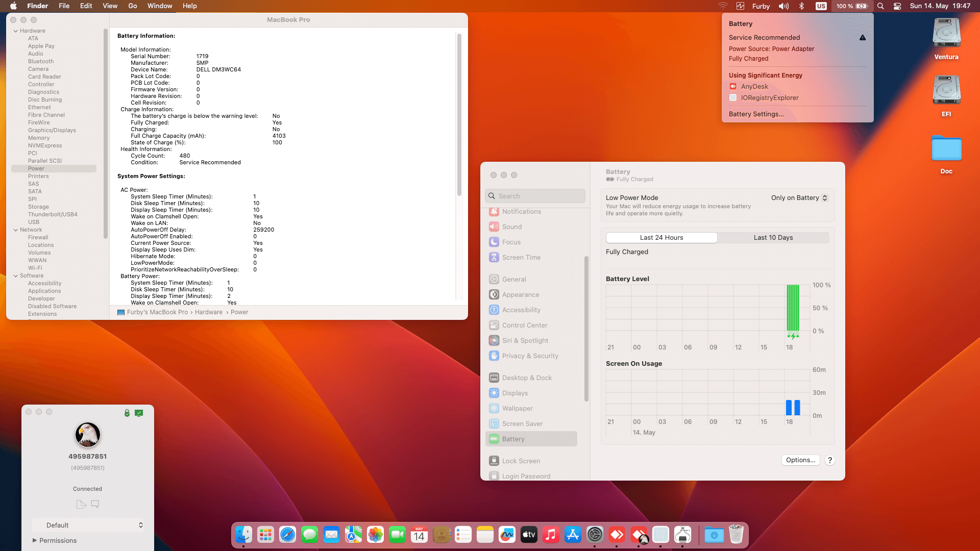This screenshot has height=551, width=980.
Task: Open the Low Power Mode dropdown
Action: 799,198
